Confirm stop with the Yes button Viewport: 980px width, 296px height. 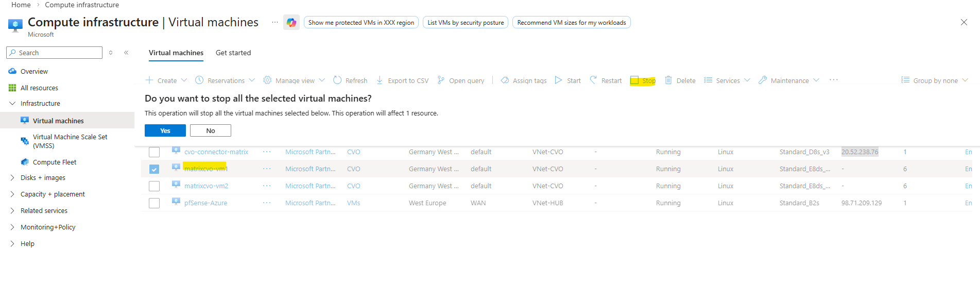[x=165, y=130]
